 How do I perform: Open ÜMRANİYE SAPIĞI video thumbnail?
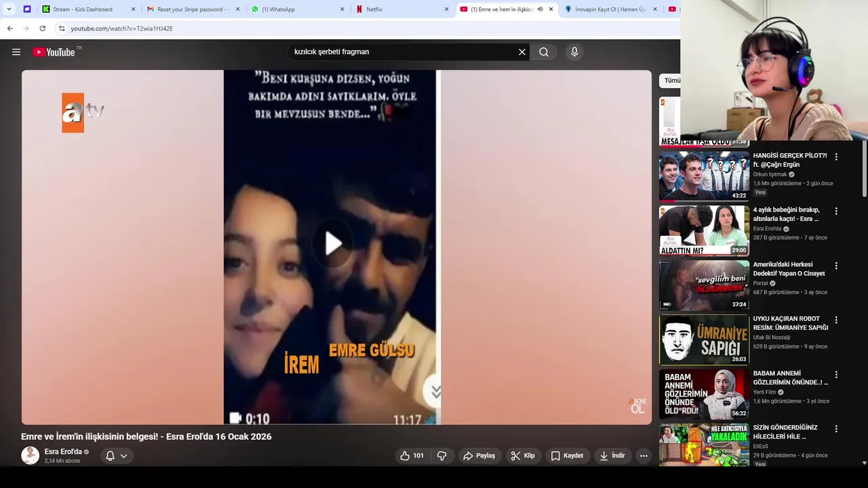pyautogui.click(x=704, y=340)
